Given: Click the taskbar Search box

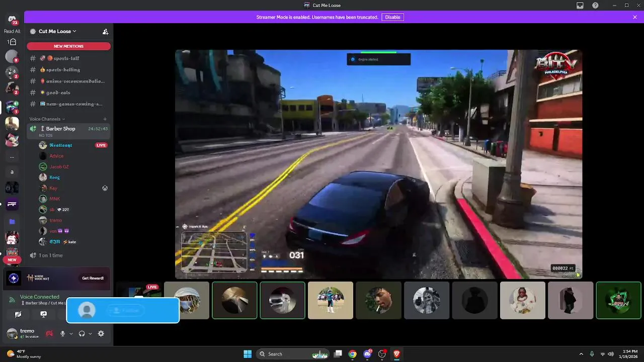Looking at the screenshot, I should click(x=293, y=354).
